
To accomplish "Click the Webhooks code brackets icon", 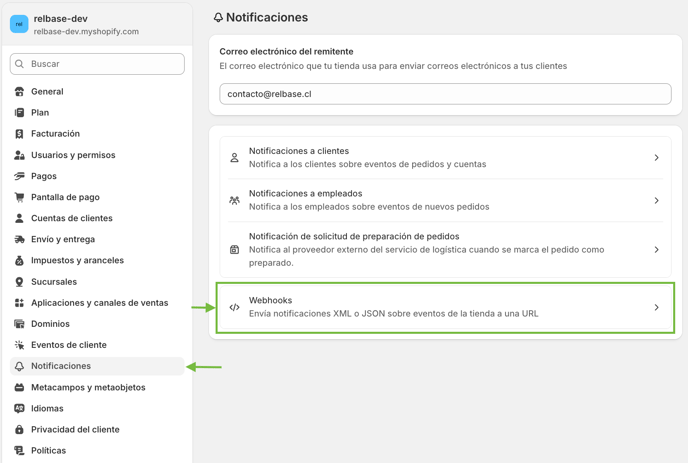I will point(235,307).
